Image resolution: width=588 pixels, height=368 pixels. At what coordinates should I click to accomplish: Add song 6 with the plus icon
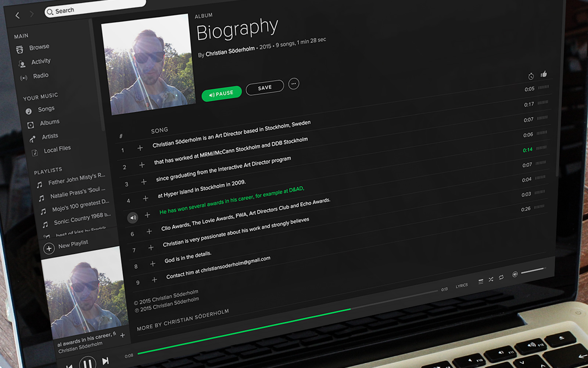[x=149, y=231]
